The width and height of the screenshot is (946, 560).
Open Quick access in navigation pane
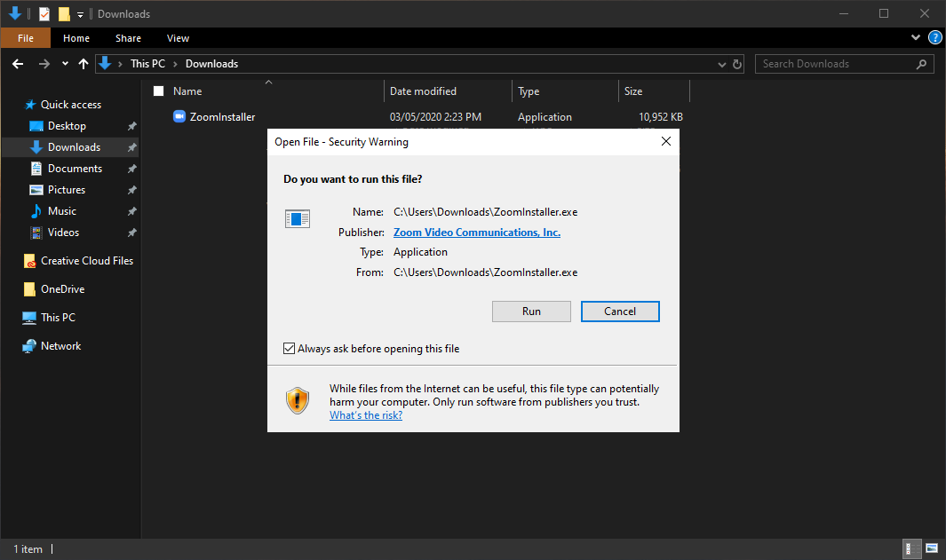click(70, 105)
